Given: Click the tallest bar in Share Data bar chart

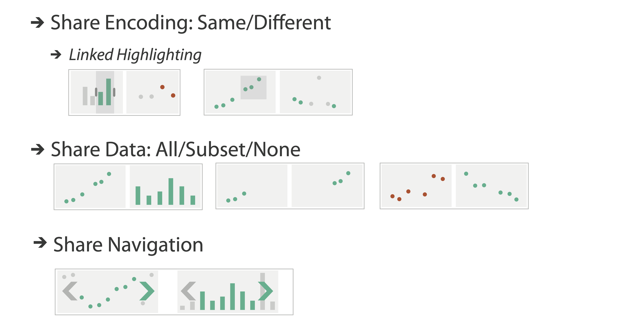Looking at the screenshot, I should [x=171, y=191].
